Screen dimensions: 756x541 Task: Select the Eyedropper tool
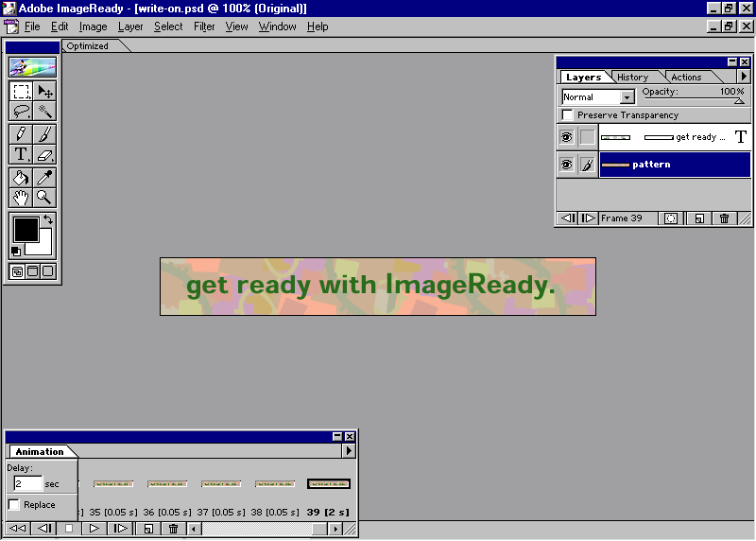click(x=44, y=178)
